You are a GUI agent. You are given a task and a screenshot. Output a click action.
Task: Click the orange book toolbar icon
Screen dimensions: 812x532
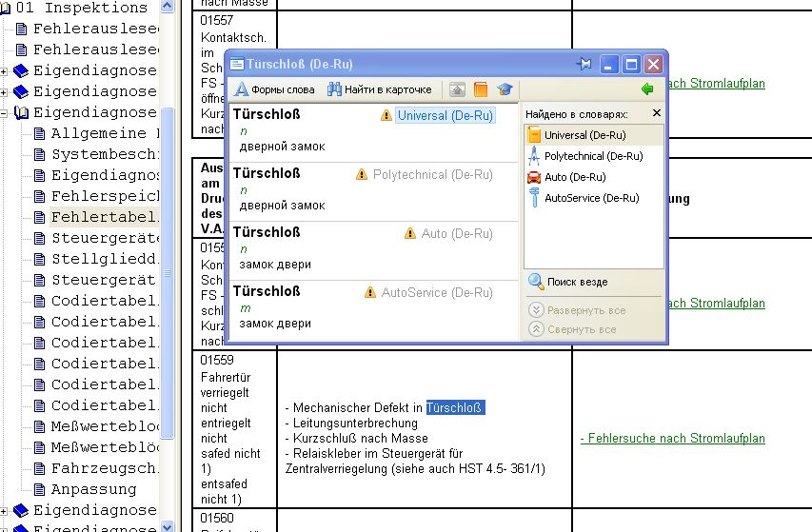(481, 89)
